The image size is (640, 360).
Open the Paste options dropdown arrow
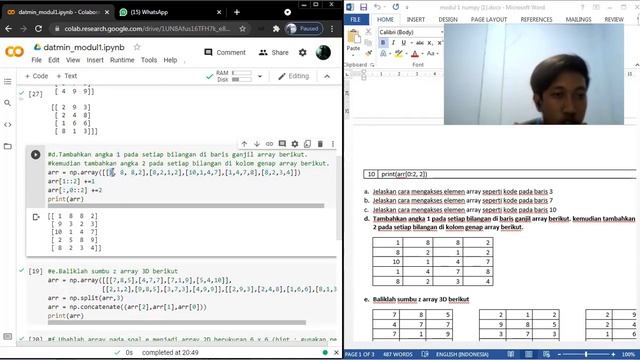click(x=353, y=55)
